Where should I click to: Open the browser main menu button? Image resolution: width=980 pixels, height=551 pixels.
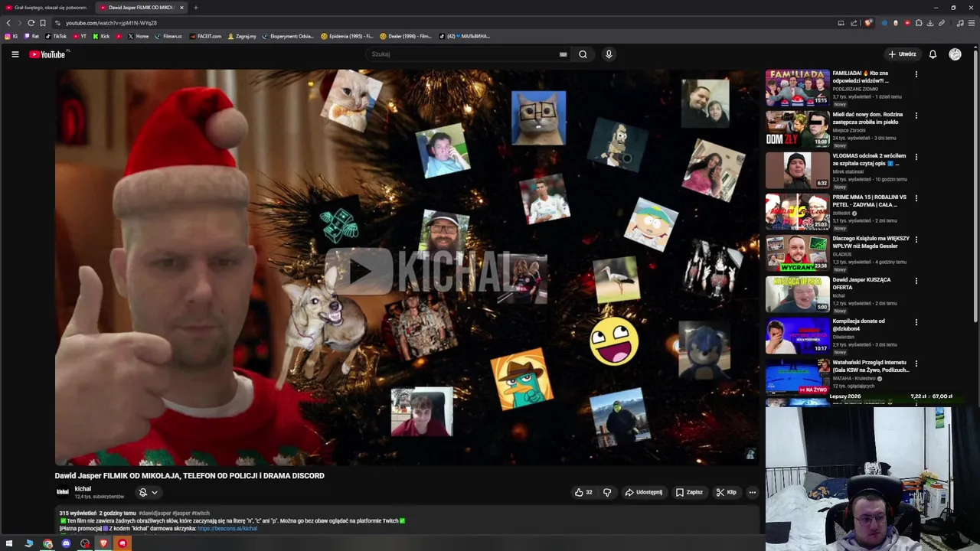point(972,23)
